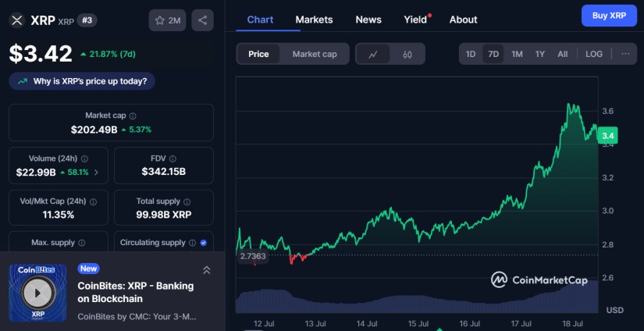
Task: Click the $3.42 price value
Action: 41,53
